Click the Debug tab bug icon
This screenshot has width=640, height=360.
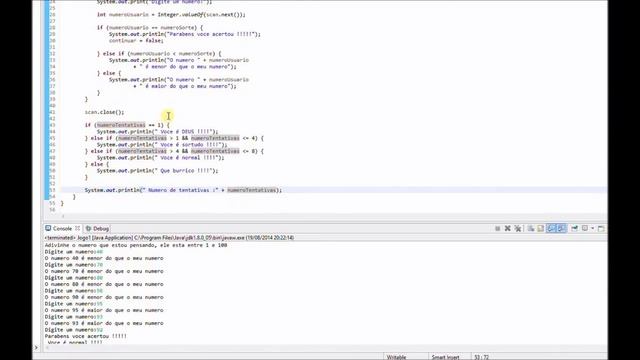coord(88,229)
